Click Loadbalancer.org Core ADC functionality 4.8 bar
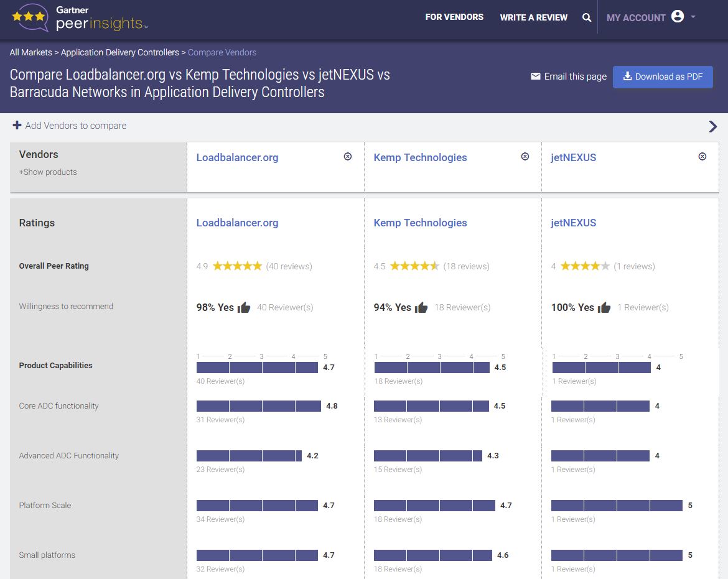This screenshot has width=728, height=579. (259, 406)
